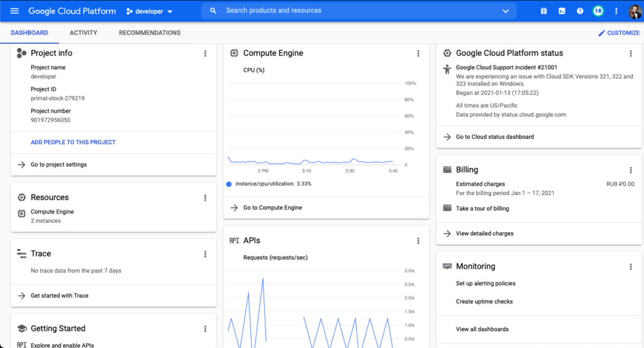This screenshot has width=644, height=348.
Task: Open Compute Engine card options menu
Action: pyautogui.click(x=418, y=53)
